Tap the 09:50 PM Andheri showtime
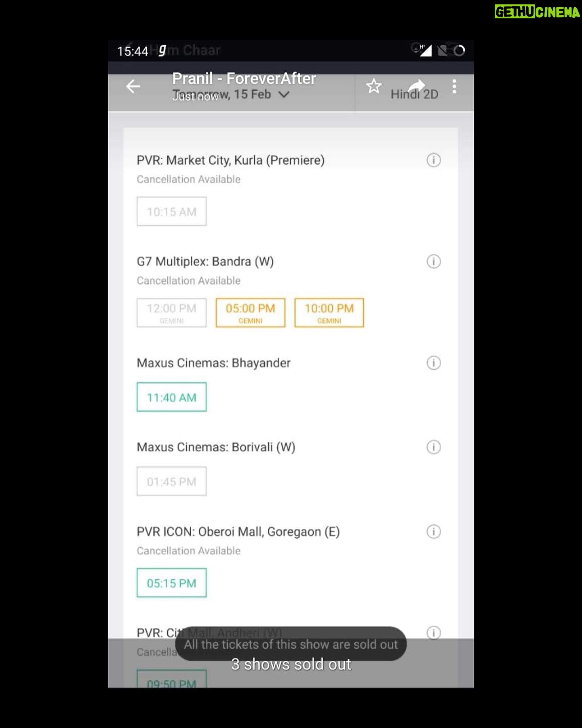The height and width of the screenshot is (728, 582). tap(172, 679)
